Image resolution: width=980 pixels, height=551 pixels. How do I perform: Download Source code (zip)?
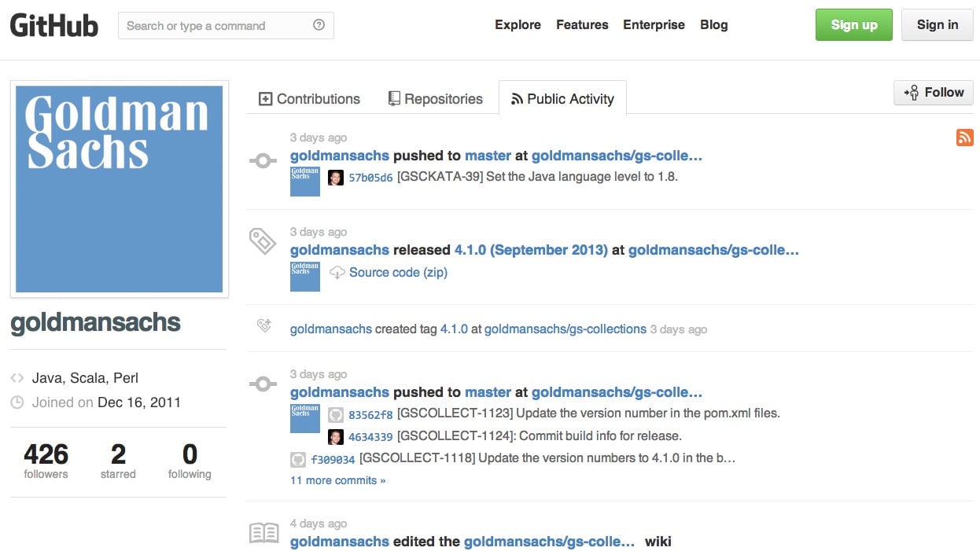tap(398, 273)
